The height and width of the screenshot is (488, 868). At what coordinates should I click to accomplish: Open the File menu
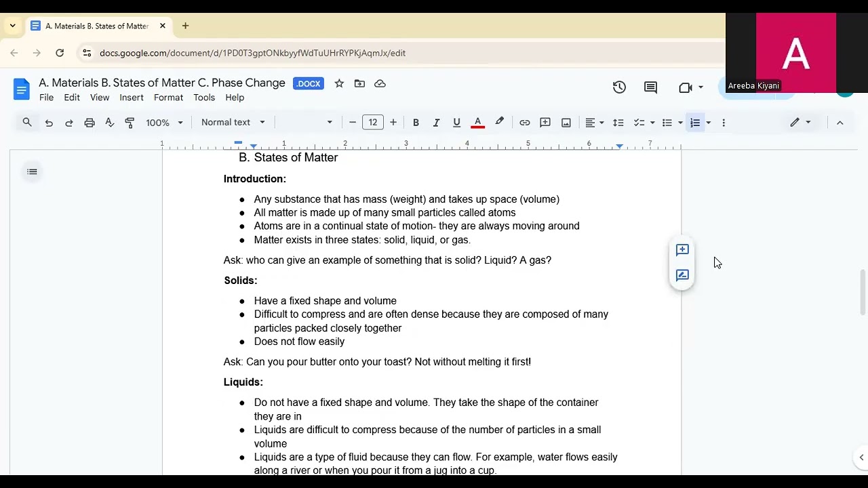click(x=46, y=98)
